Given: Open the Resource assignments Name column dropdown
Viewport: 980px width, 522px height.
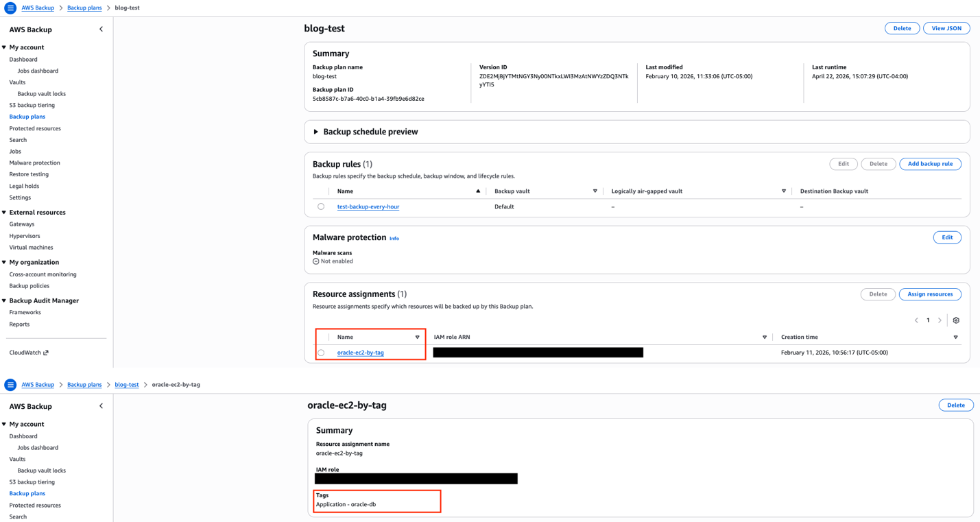Looking at the screenshot, I should coord(417,337).
